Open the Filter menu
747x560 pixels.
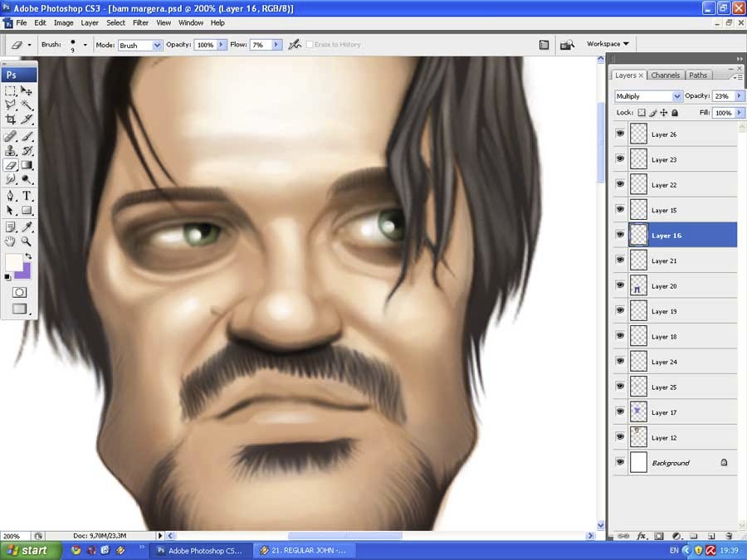coord(140,22)
